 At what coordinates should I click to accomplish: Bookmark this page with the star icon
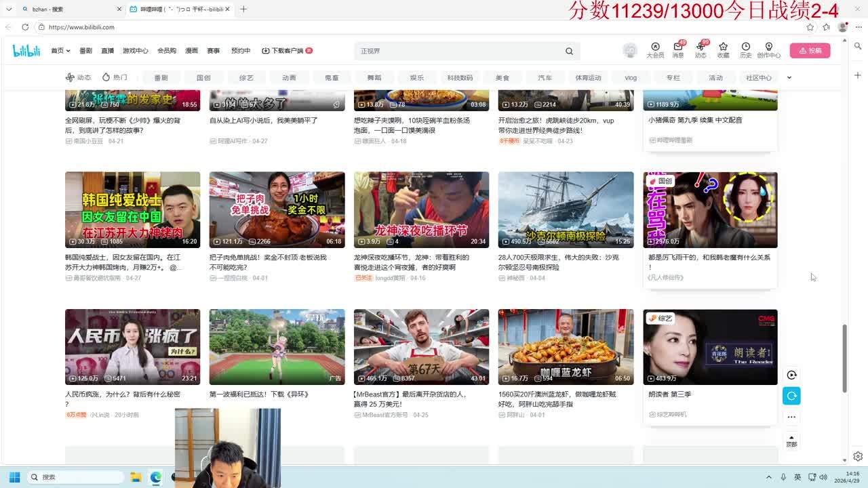pyautogui.click(x=810, y=27)
